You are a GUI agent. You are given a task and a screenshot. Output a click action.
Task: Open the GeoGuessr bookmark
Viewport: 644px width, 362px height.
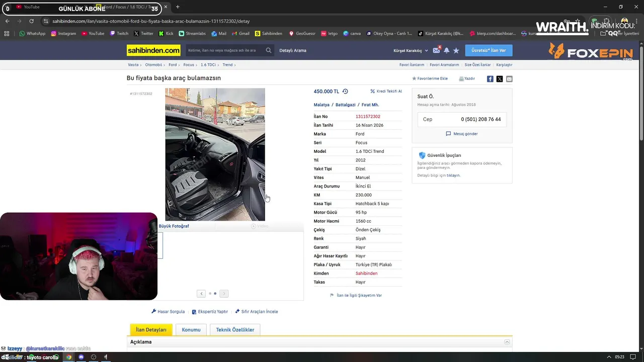pyautogui.click(x=302, y=34)
